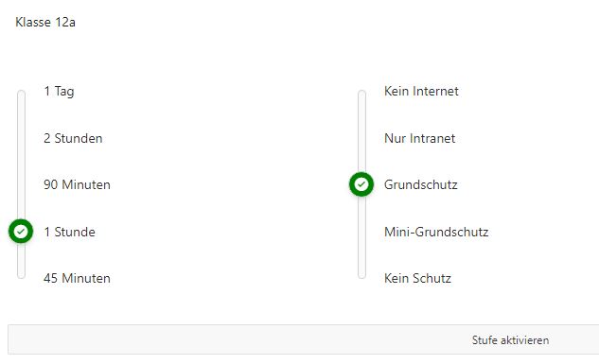Choose the Nur Intranet protection level
This screenshot has width=599, height=364.
click(419, 138)
